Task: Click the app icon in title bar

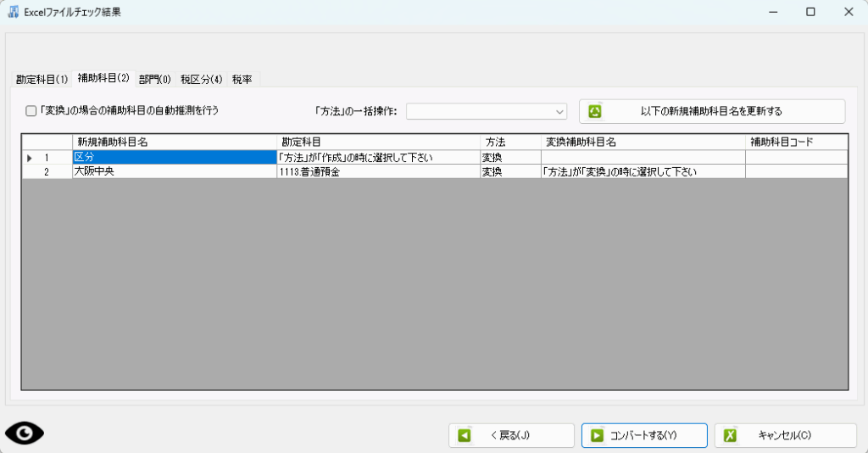Action: click(14, 12)
